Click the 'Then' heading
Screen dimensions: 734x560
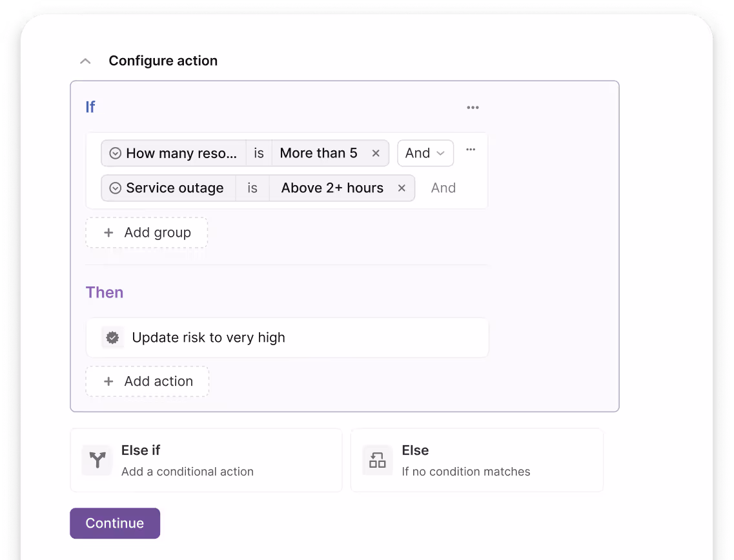[105, 292]
